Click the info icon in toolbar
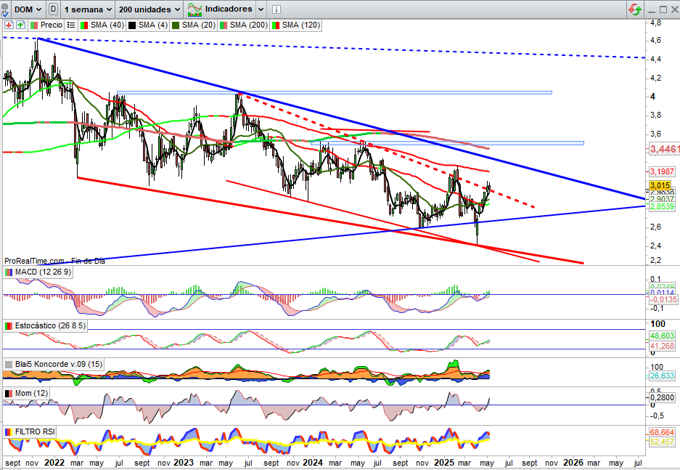The width and height of the screenshot is (680, 470). click(276, 9)
